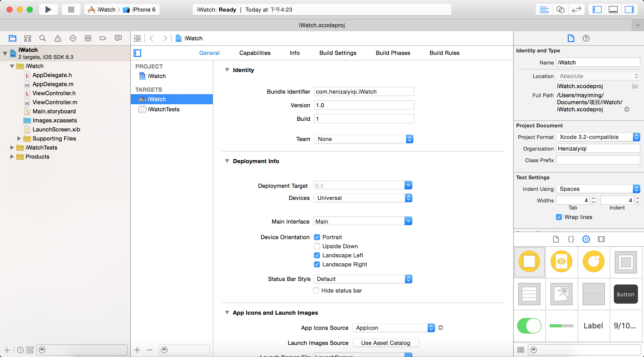The image size is (644, 357).
Task: Expand the Supporting Files folder
Action: pyautogui.click(x=19, y=138)
